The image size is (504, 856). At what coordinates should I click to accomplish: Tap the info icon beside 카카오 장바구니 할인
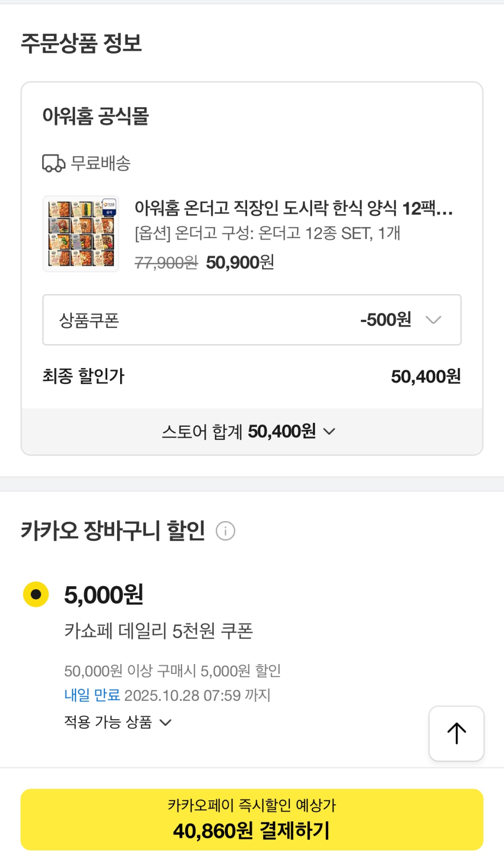225,531
